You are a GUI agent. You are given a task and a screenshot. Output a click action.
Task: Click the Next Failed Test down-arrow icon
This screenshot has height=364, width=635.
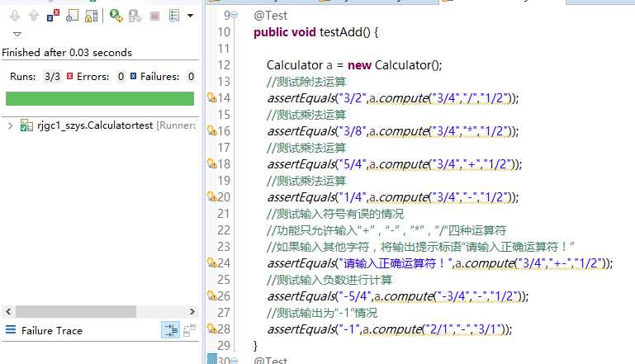coord(15,16)
